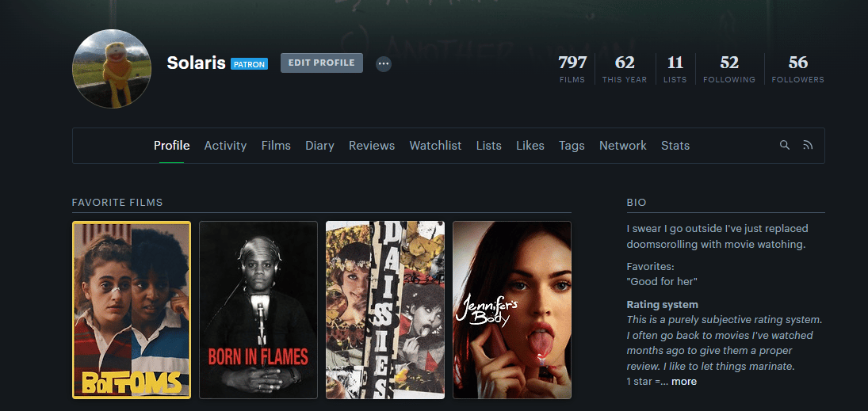Click the Solaris profile avatar

tap(112, 69)
